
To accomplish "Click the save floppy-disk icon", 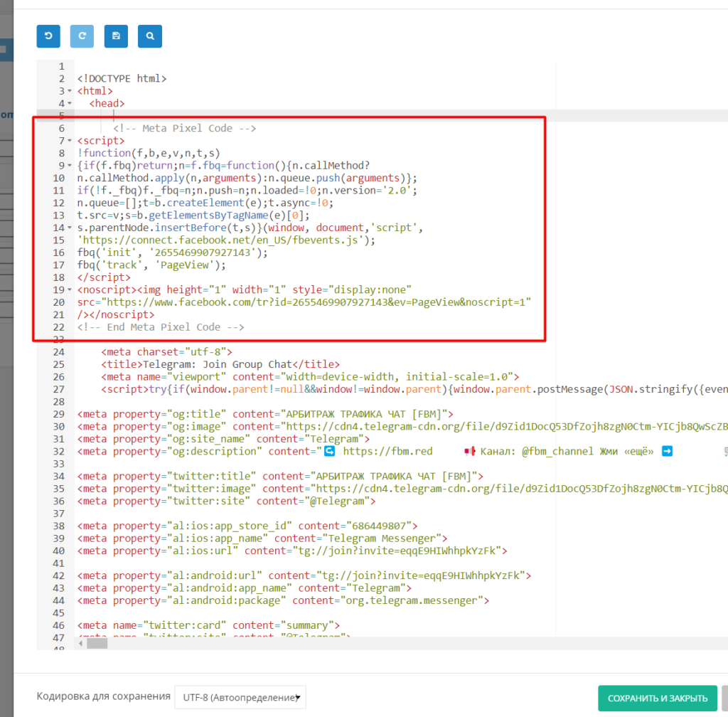I will [116, 36].
